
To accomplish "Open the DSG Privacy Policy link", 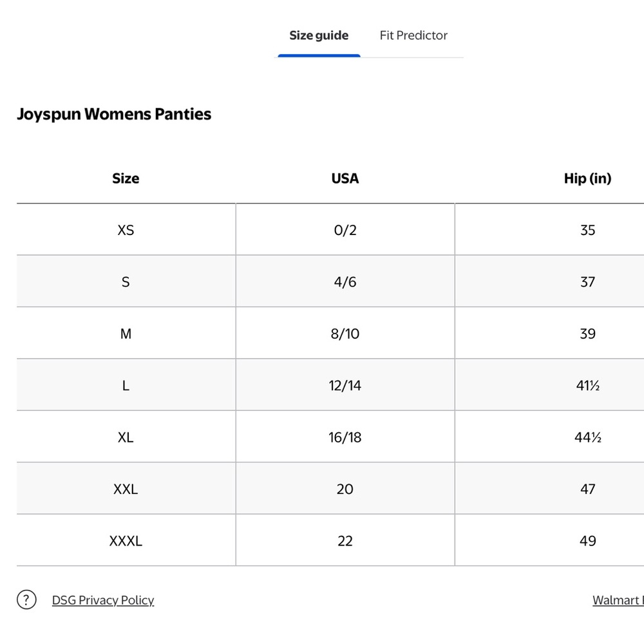I will coord(103,600).
